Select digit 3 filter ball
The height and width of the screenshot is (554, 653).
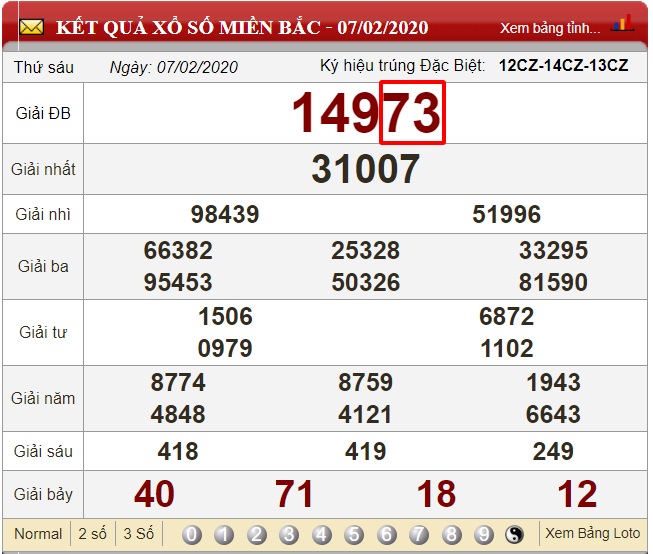coord(289,534)
